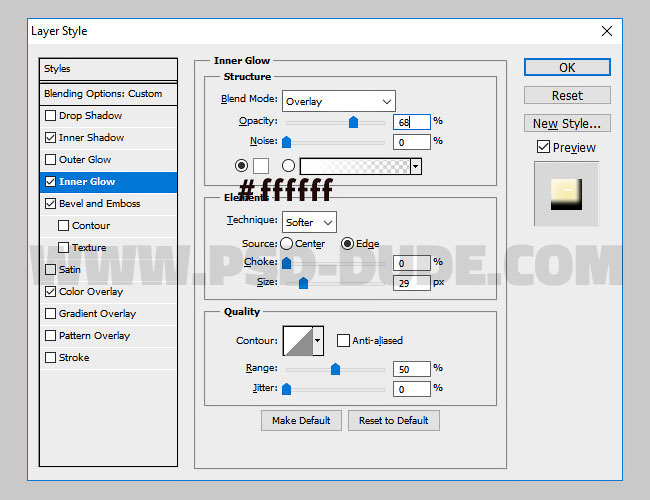Uncheck the Bevel and Emboss checkbox
This screenshot has height=500, width=650.
pos(50,204)
